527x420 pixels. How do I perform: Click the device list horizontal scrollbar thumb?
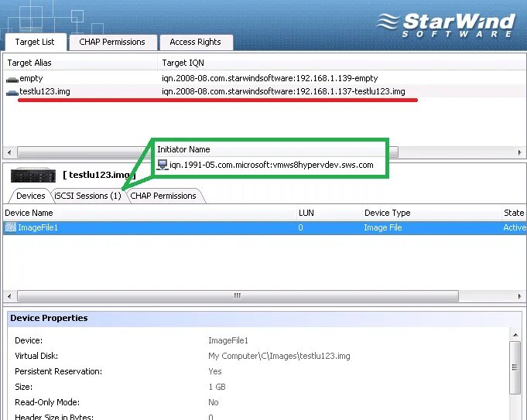pos(238,296)
